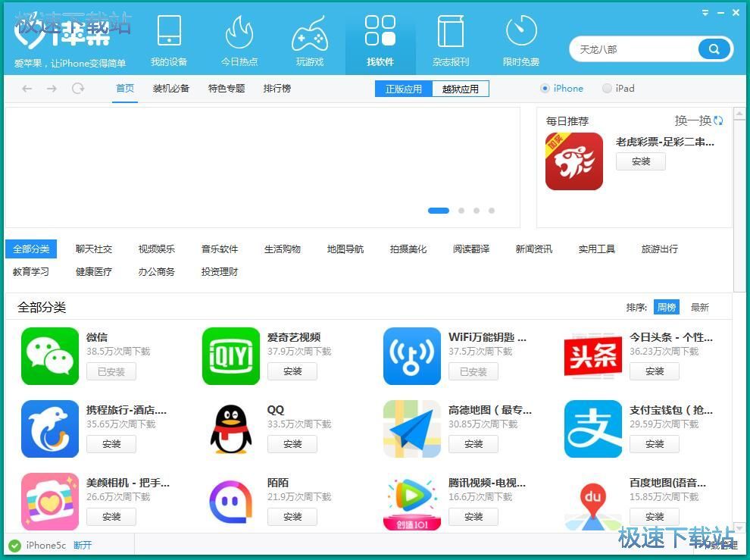
Task: Select the 视频娱乐 category
Action: [156, 249]
